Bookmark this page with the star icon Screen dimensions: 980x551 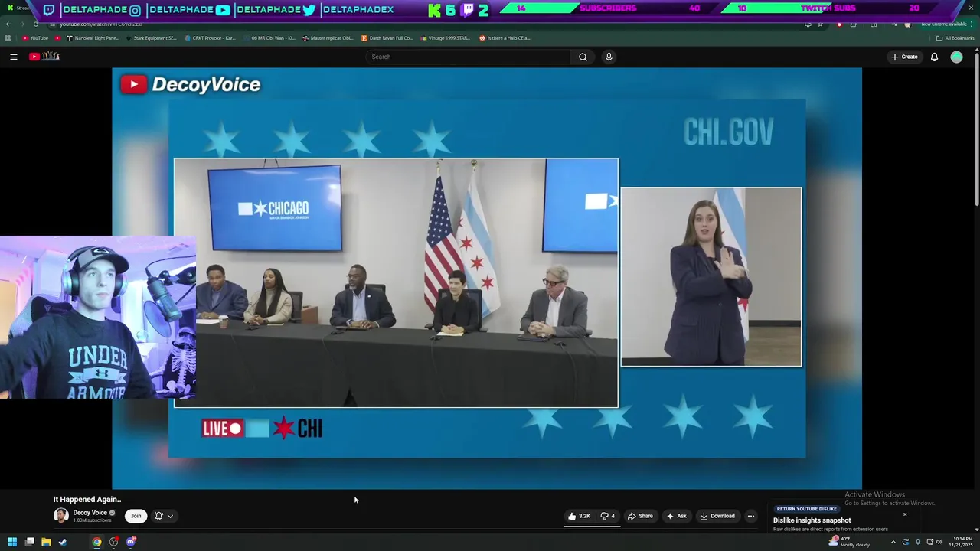point(820,24)
